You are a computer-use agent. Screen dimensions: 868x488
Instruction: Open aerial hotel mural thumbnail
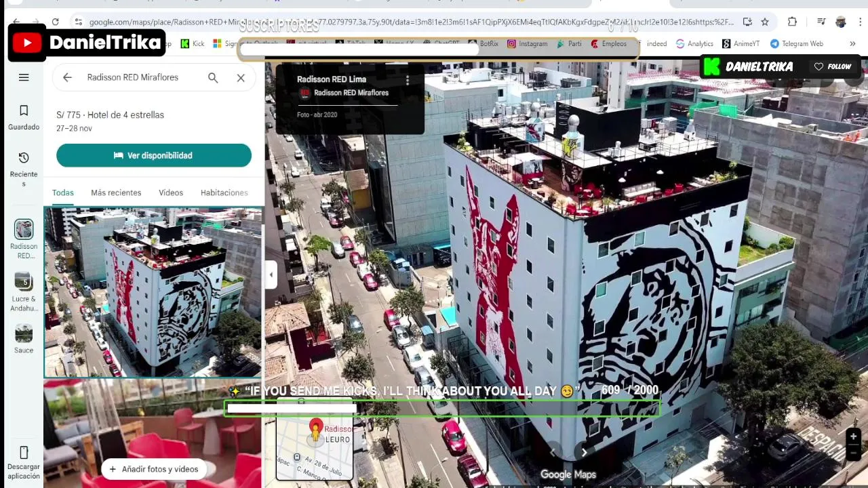click(153, 292)
